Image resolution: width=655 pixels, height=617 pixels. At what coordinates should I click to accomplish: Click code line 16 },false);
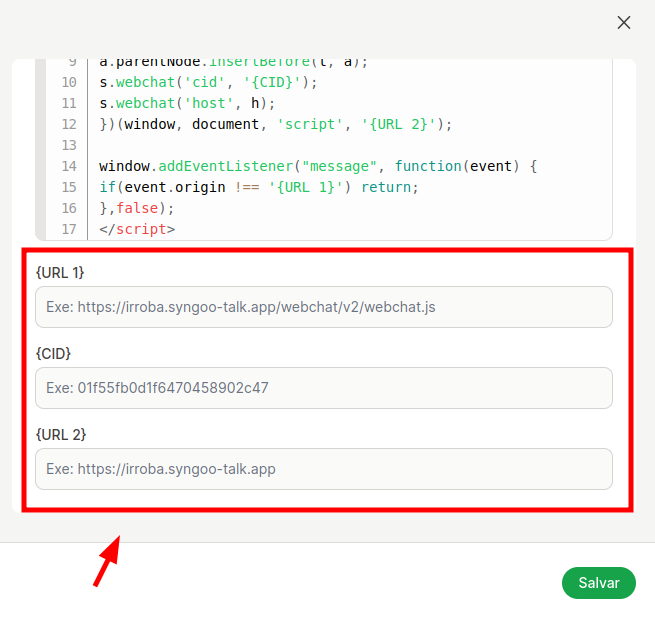pyautogui.click(x=137, y=208)
